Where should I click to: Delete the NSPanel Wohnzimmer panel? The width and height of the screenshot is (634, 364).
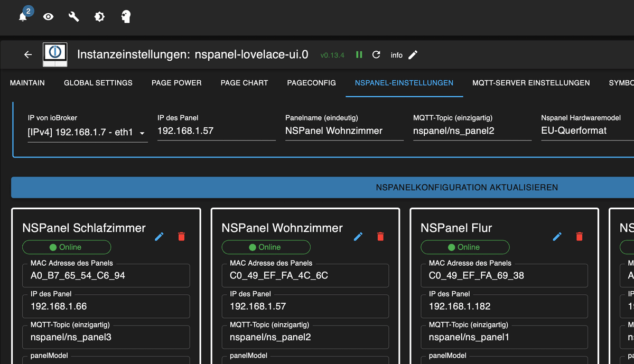pos(380,236)
